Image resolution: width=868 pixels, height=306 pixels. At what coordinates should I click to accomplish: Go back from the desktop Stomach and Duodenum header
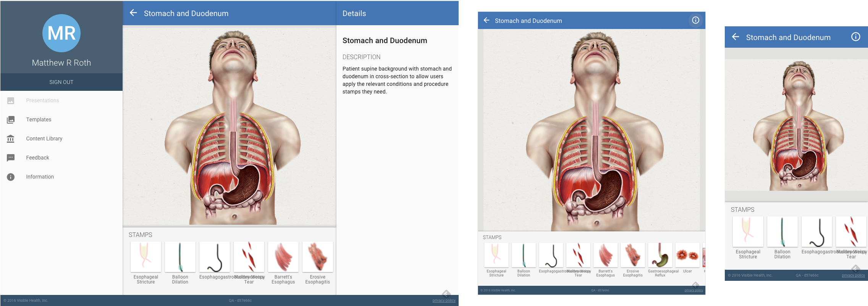[x=133, y=13]
